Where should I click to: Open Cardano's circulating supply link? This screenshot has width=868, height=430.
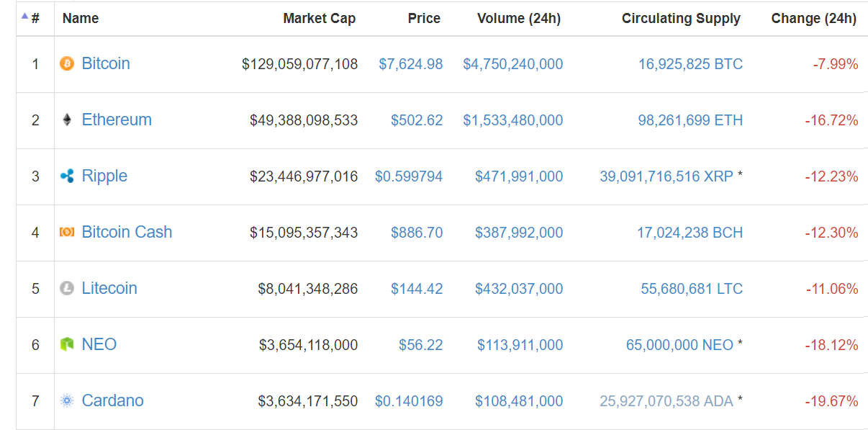coord(666,401)
